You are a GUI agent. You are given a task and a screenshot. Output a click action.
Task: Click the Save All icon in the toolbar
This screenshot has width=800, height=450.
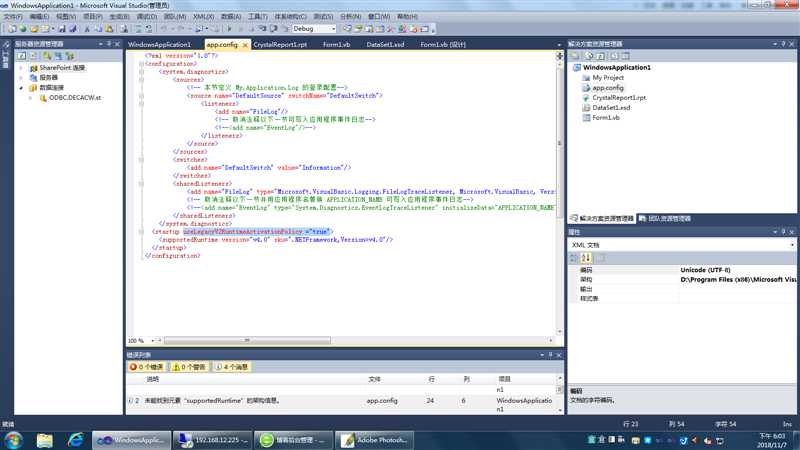coord(72,29)
